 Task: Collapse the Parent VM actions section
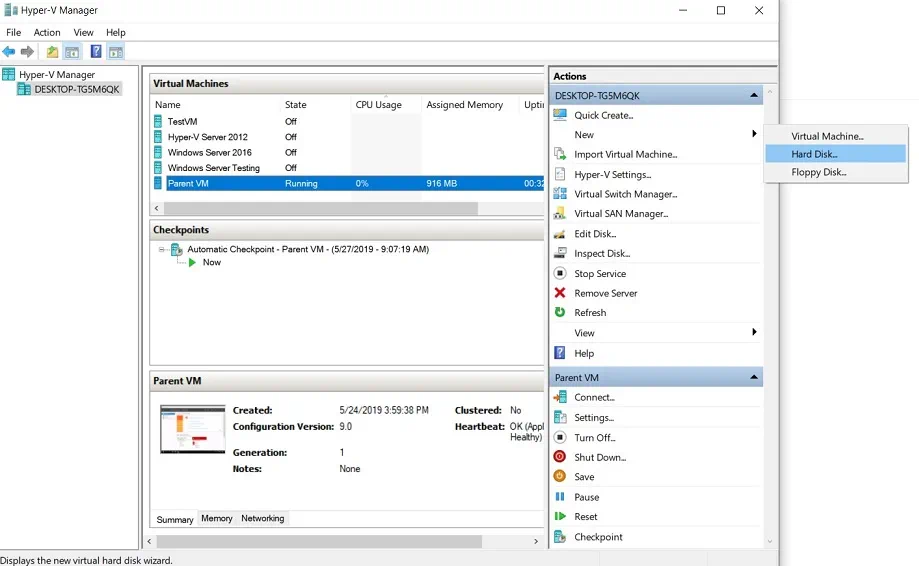(753, 378)
